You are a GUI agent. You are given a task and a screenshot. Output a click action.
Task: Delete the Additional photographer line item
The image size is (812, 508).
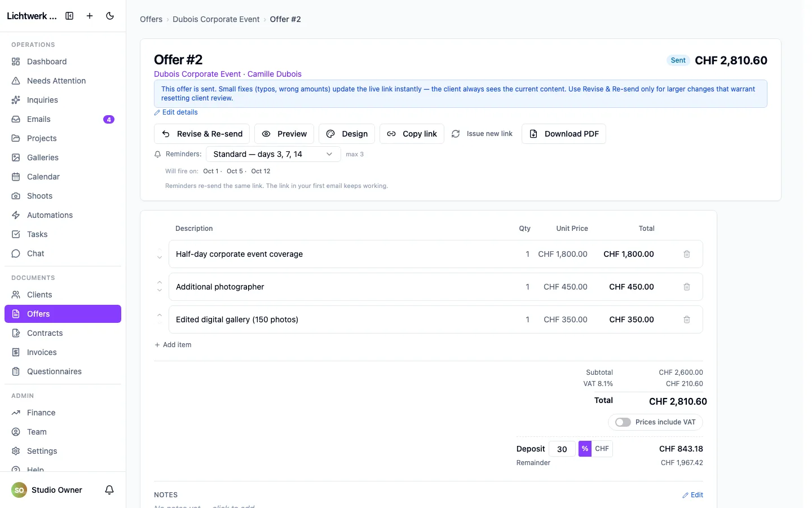coord(687,287)
